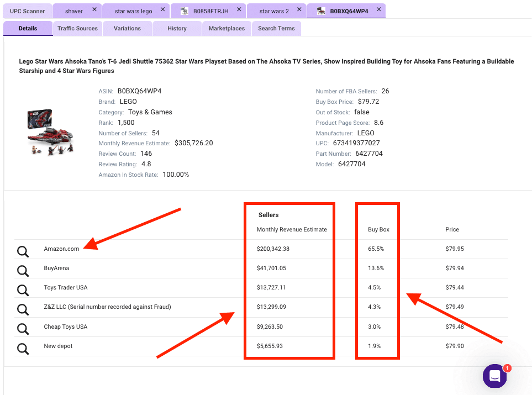This screenshot has height=395, width=532.
Task: Click New depot's price $79.90
Action: (x=454, y=346)
